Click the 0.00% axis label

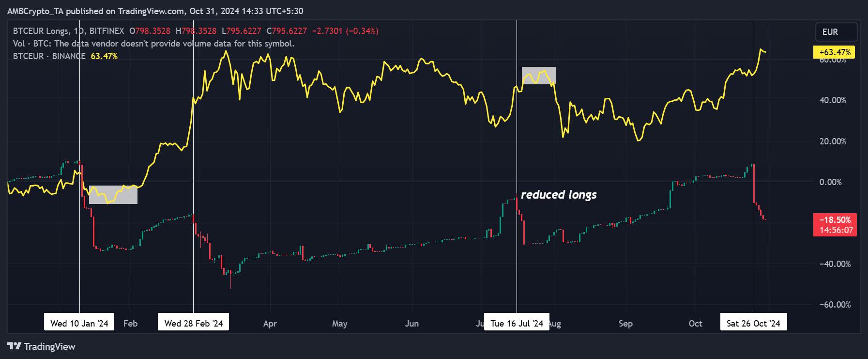coord(830,182)
